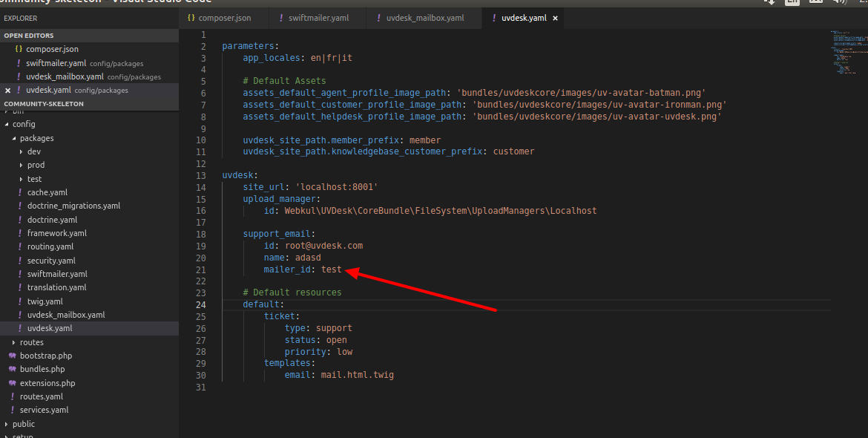Viewport: 868px width, 438px height.
Task: Click the upload_manager id class path
Action: click(440, 210)
